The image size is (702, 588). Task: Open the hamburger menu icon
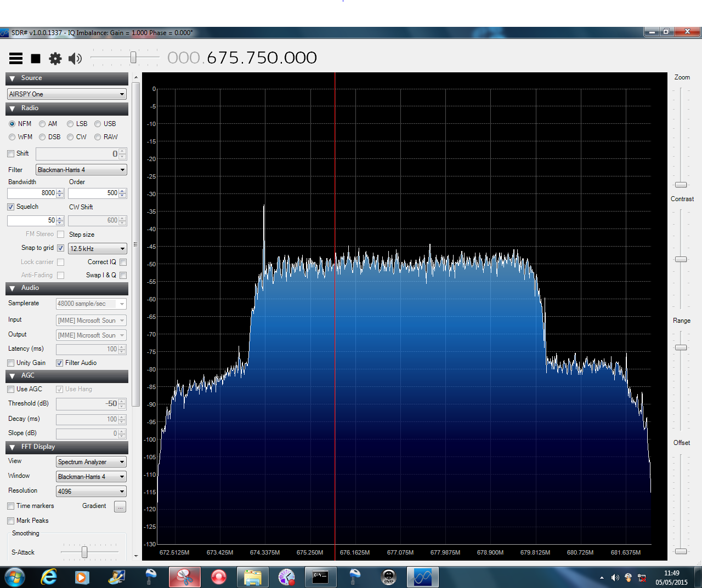[16, 58]
